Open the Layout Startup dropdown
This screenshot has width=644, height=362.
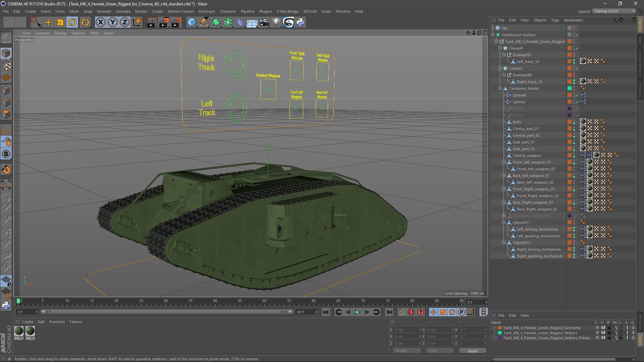coord(614,11)
